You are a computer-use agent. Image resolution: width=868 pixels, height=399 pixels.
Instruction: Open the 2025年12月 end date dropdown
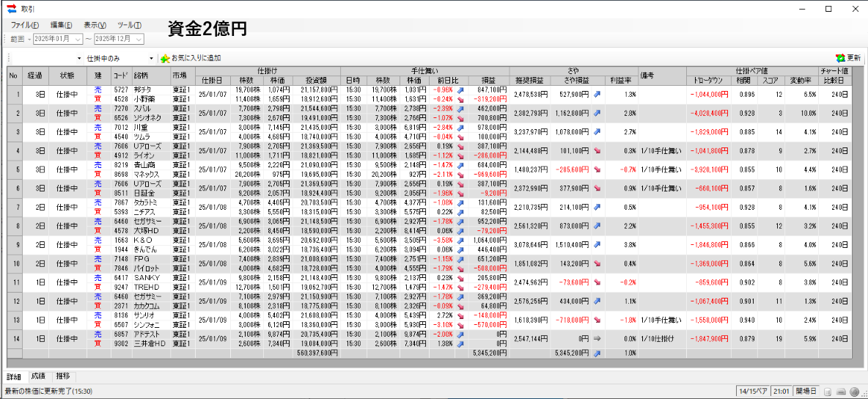pyautogui.click(x=139, y=39)
